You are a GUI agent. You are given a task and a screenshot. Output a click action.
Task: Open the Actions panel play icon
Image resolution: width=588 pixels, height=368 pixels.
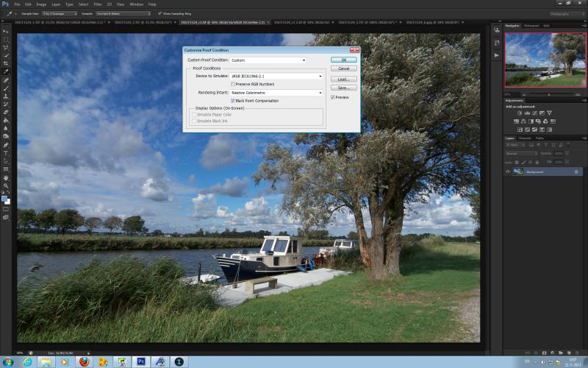point(497,55)
